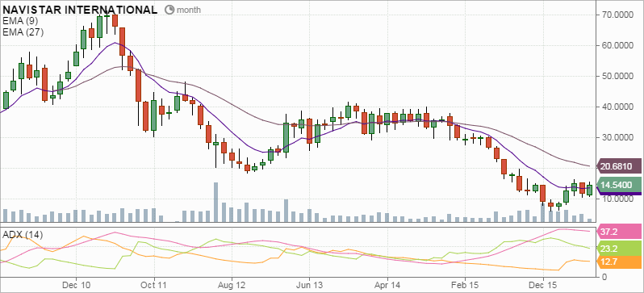Click the tallest volume bar near Aug 12
Viewport: 644px width, 293px height.
coord(215,202)
